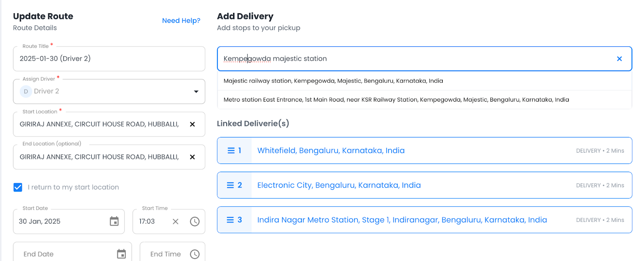
Task: Select Metro station East Entrance suggestion
Action: pyautogui.click(x=396, y=99)
